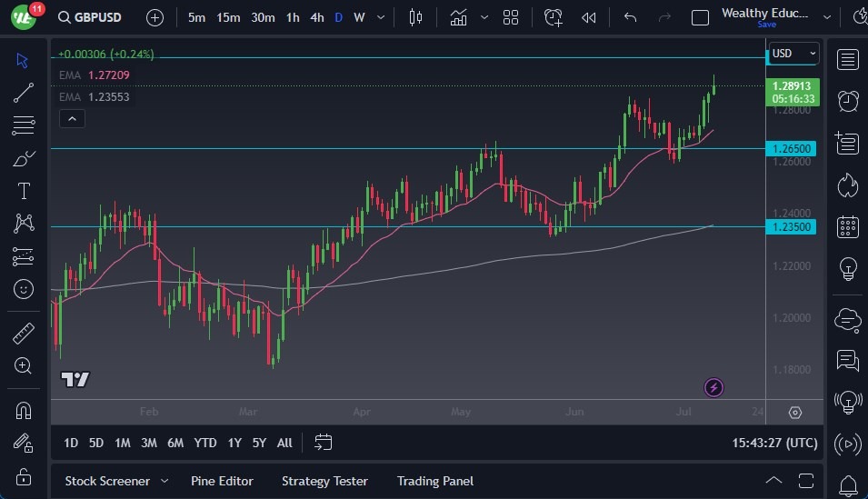Switch to the 4h timeframe
The image size is (868, 499).
(316, 17)
